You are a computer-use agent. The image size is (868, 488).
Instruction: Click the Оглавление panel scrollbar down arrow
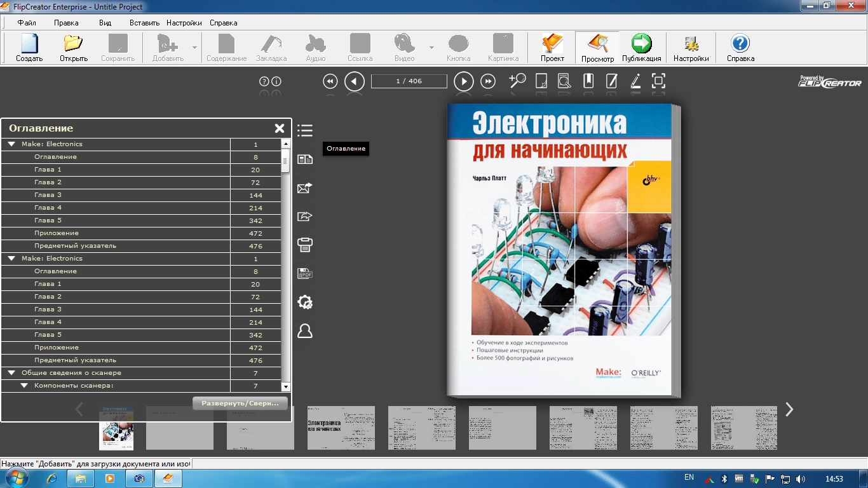pos(286,386)
